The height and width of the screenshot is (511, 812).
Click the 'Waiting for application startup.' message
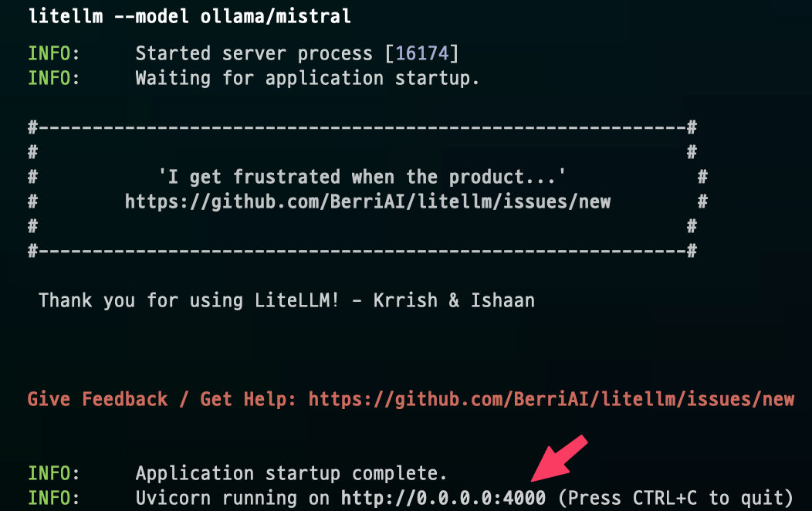(x=307, y=78)
